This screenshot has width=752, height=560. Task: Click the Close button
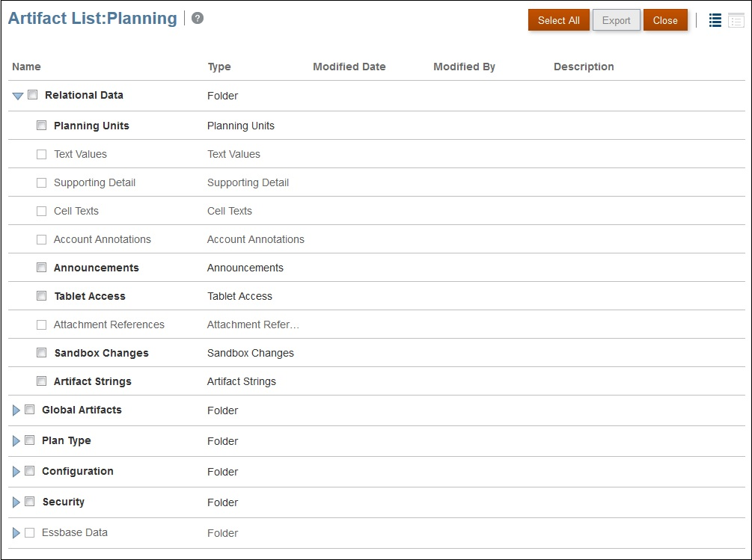665,21
